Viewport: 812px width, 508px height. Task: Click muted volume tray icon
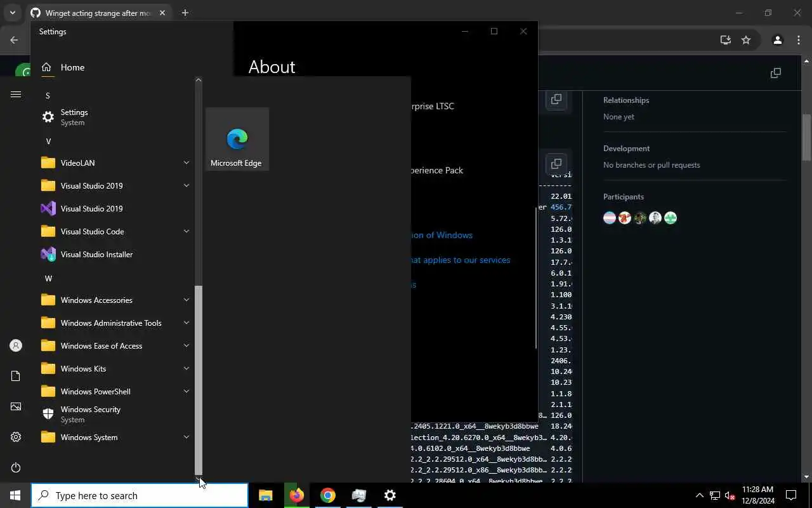click(730, 495)
